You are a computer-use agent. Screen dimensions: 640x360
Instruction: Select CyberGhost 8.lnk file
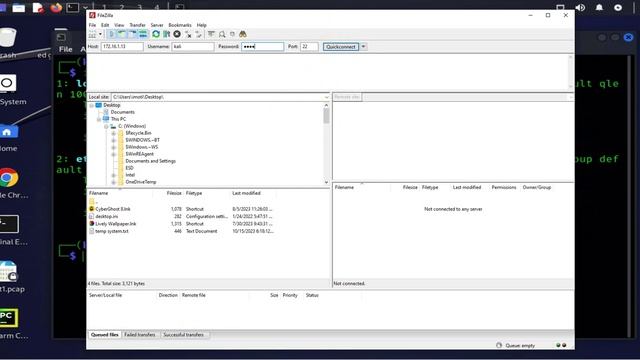point(113,209)
